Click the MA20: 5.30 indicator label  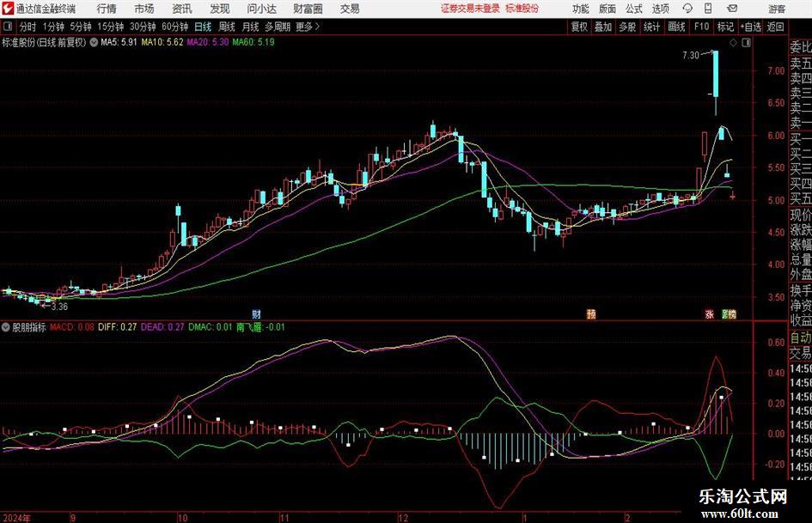pos(208,42)
